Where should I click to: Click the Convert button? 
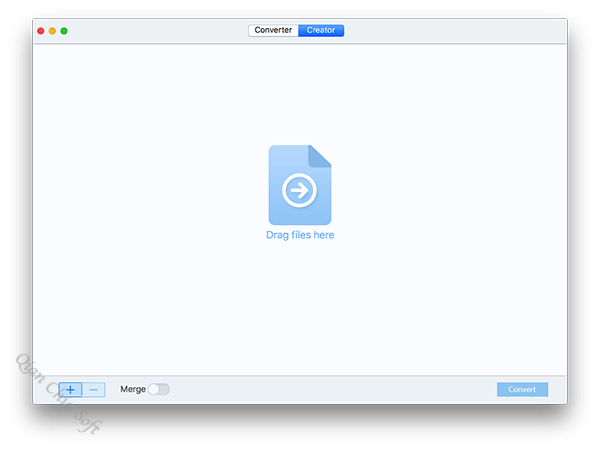(522, 389)
